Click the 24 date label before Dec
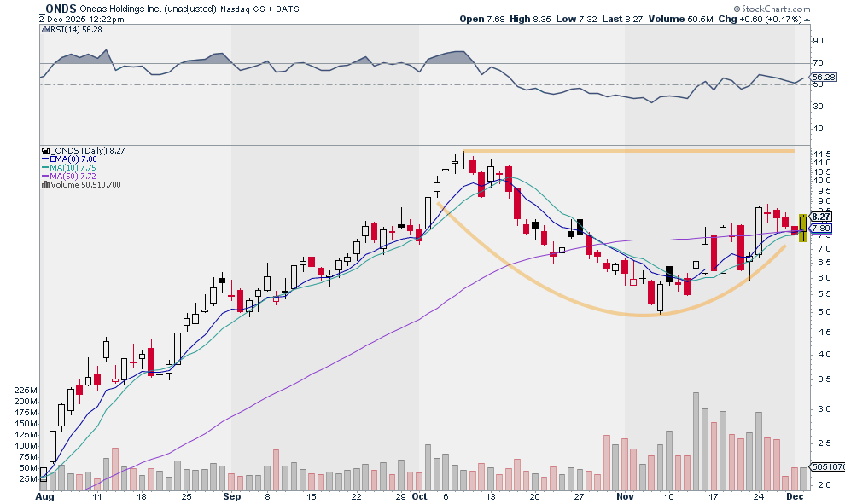 click(x=758, y=496)
